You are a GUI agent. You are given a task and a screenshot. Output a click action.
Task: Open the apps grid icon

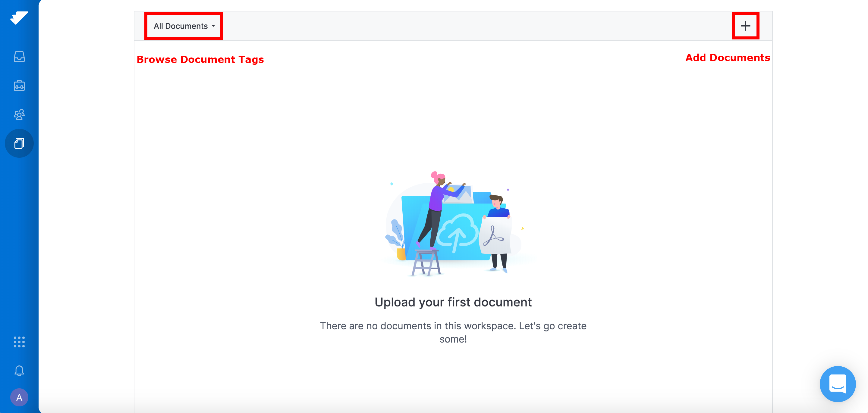coord(19,342)
